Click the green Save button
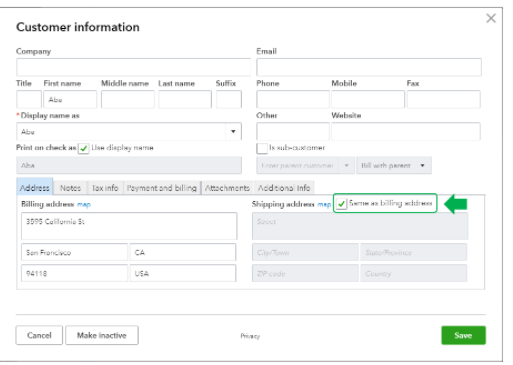 click(463, 335)
